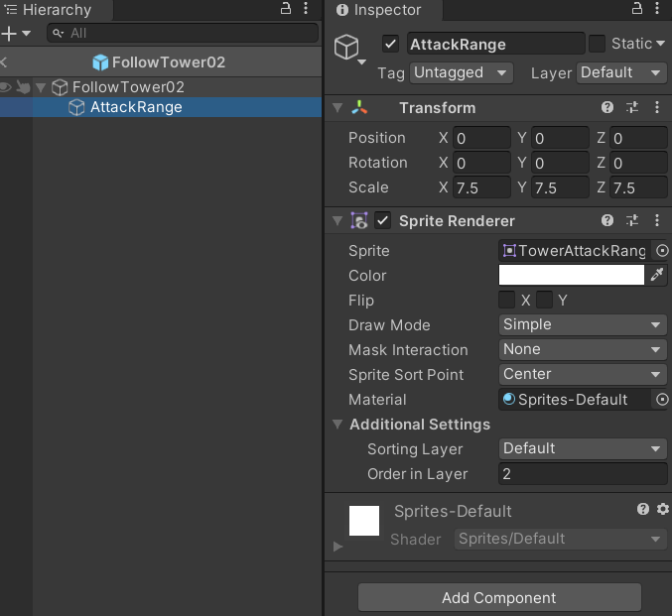Disable the AttackRange active checkbox
Image resolution: width=672 pixels, height=616 pixels.
(x=391, y=45)
